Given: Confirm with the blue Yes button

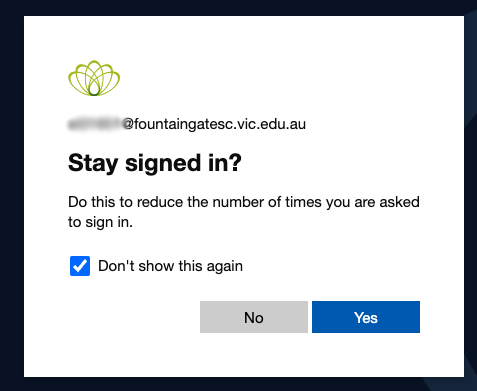Looking at the screenshot, I should 366,317.
